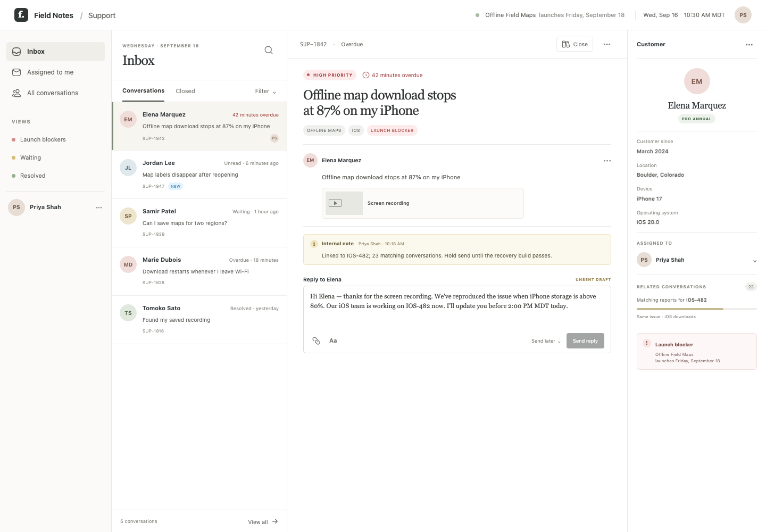Viewport: 766px width, 532px height.
Task: Play the Screen recording attachment
Action: (335, 203)
